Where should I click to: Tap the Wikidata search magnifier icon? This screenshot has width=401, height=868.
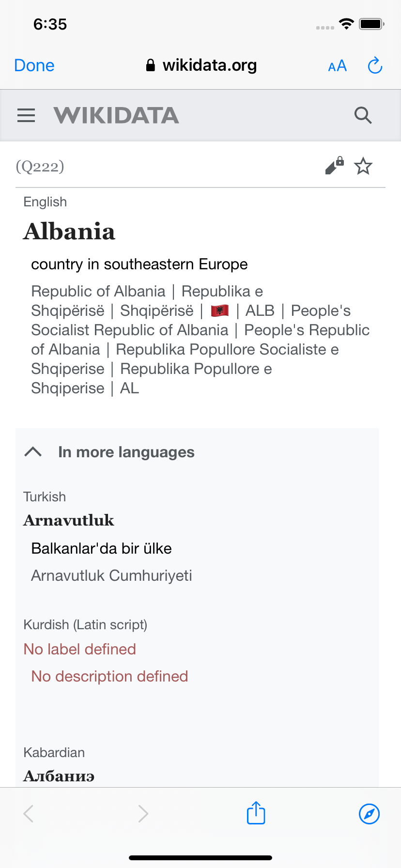pyautogui.click(x=363, y=115)
